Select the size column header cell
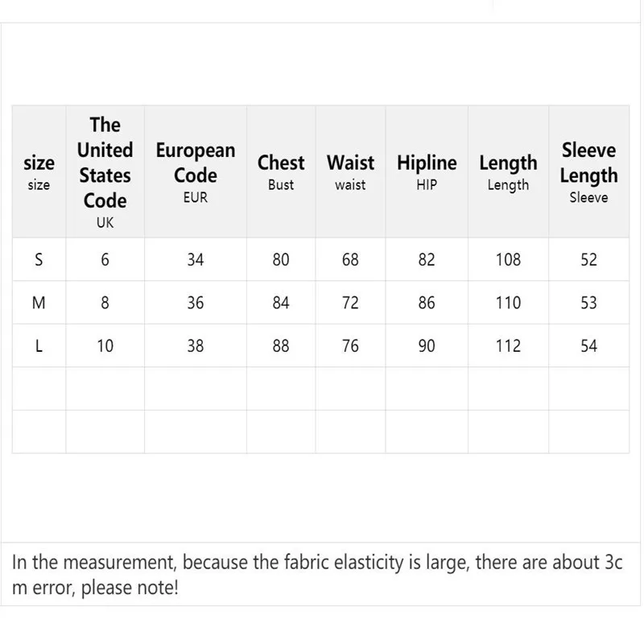The width and height of the screenshot is (644, 644). (x=39, y=171)
